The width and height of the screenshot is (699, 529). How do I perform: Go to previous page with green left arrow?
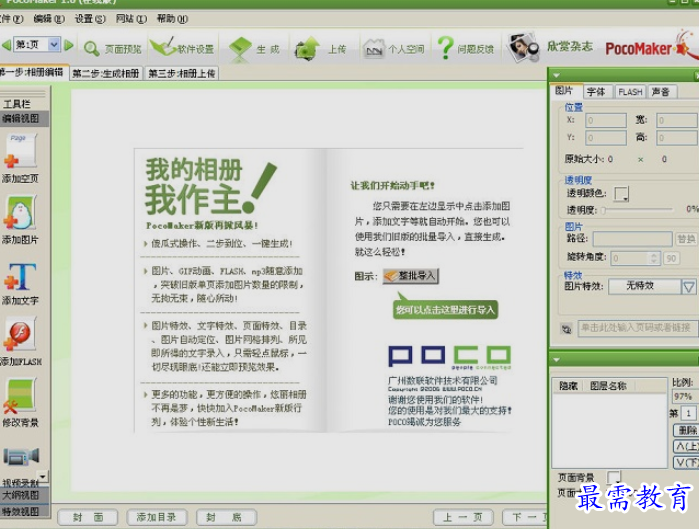click(6, 45)
